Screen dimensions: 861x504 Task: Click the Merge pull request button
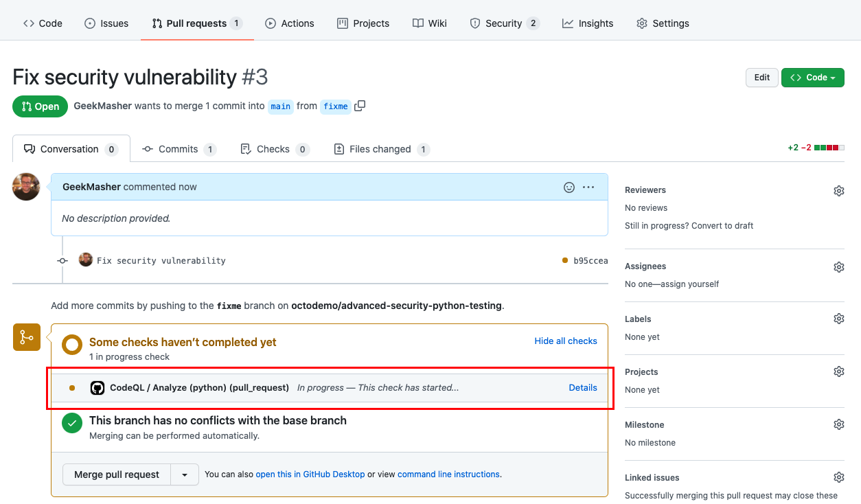(117, 474)
